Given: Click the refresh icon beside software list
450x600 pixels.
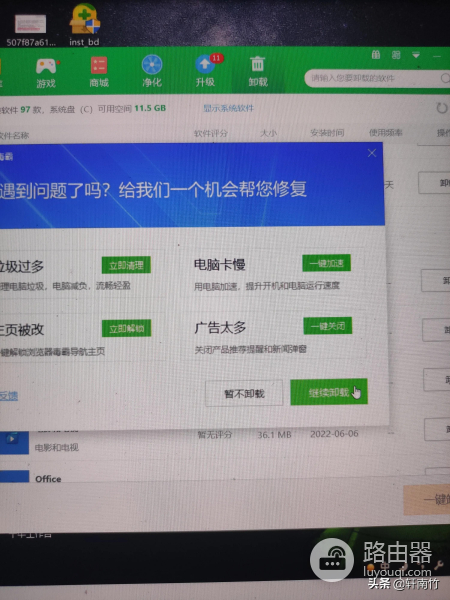Looking at the screenshot, I should click(442, 108).
